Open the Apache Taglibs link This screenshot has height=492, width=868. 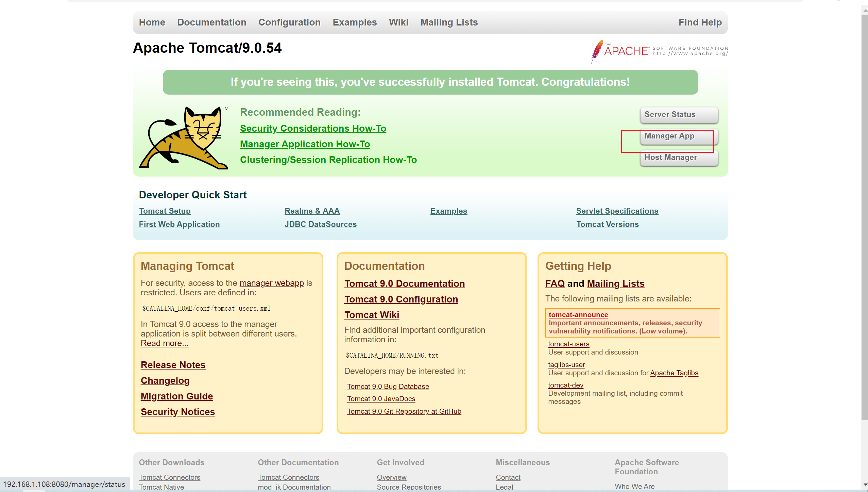click(674, 373)
